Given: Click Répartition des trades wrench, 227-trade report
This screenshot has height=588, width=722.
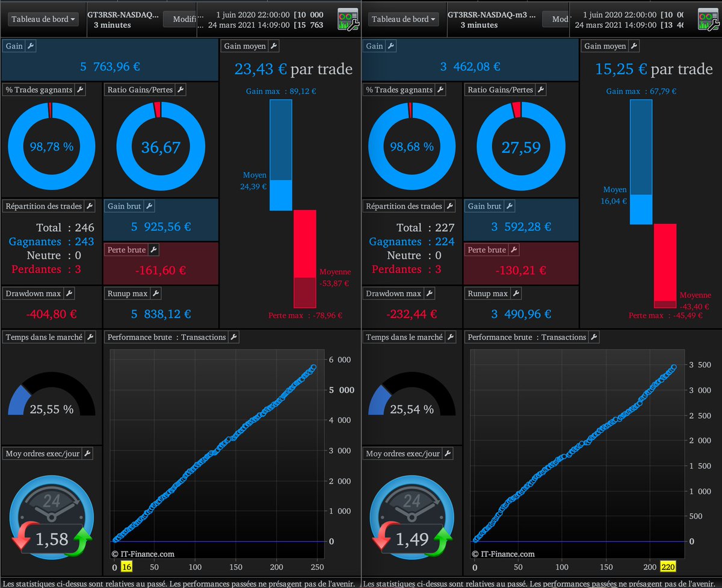Looking at the screenshot, I should click(449, 206).
